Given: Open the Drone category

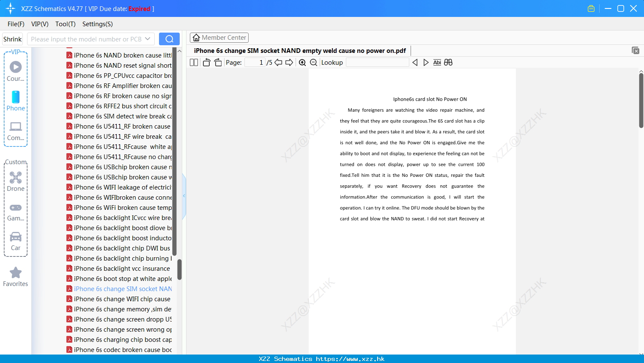Looking at the screenshot, I should click(16, 181).
